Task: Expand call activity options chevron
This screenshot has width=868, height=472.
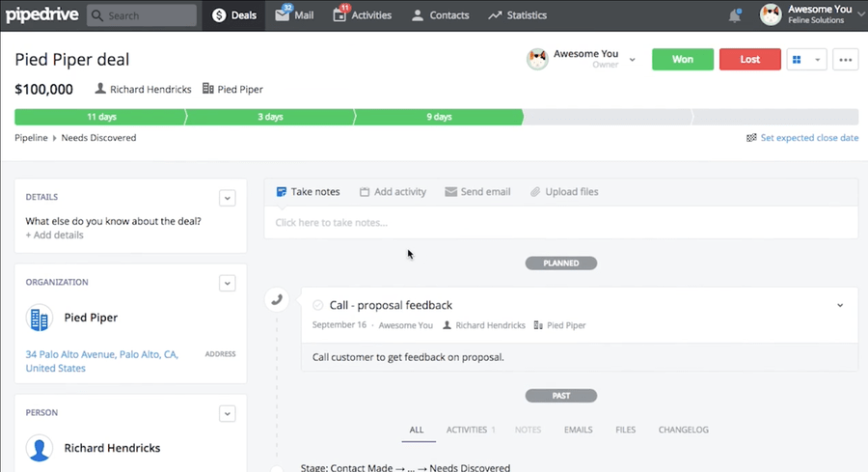Action: [x=840, y=305]
